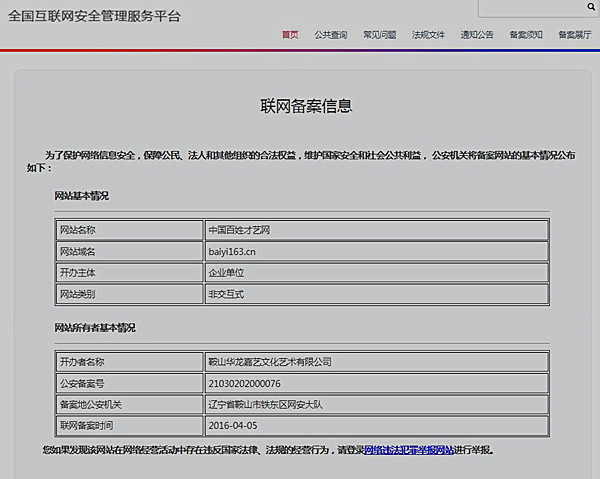Select the 法规文件 navigation item

coord(429,35)
